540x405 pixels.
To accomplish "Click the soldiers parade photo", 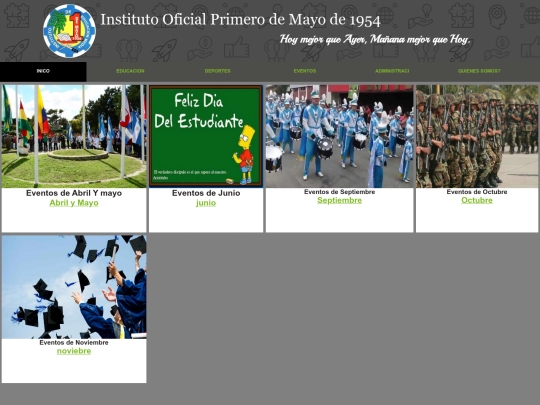I will 477,136.
